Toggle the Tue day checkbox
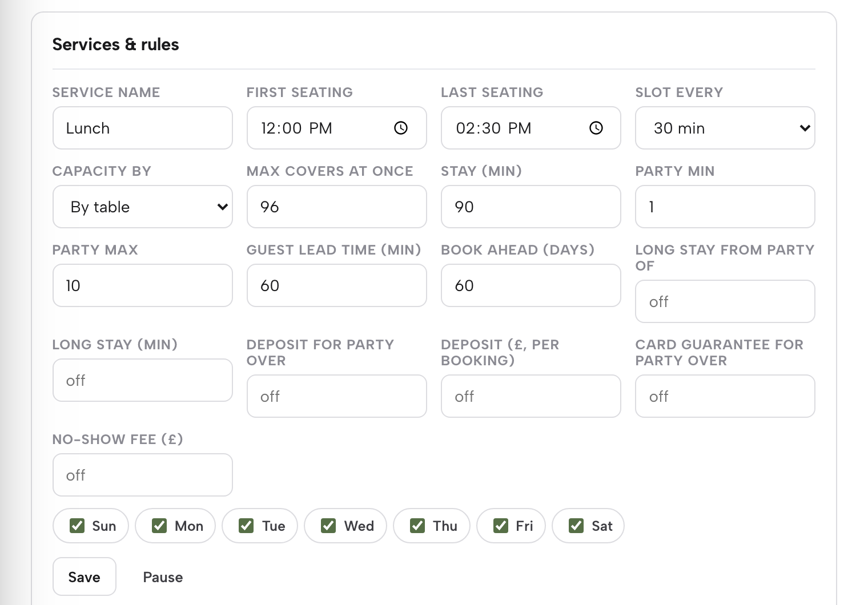 [246, 526]
